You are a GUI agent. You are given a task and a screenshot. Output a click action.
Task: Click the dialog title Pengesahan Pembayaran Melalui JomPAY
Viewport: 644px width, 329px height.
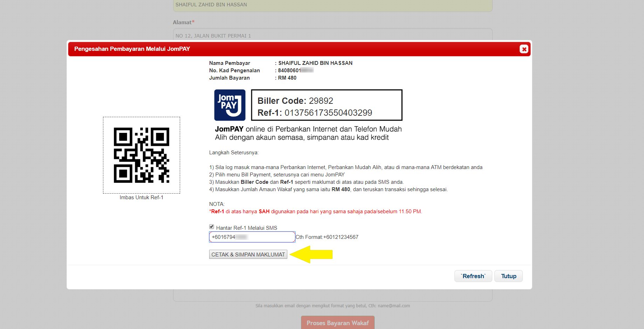click(132, 49)
